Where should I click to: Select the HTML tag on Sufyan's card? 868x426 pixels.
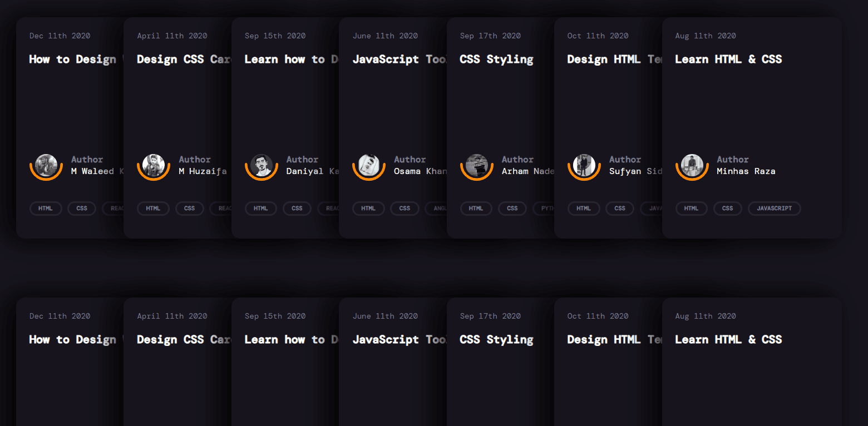point(584,209)
